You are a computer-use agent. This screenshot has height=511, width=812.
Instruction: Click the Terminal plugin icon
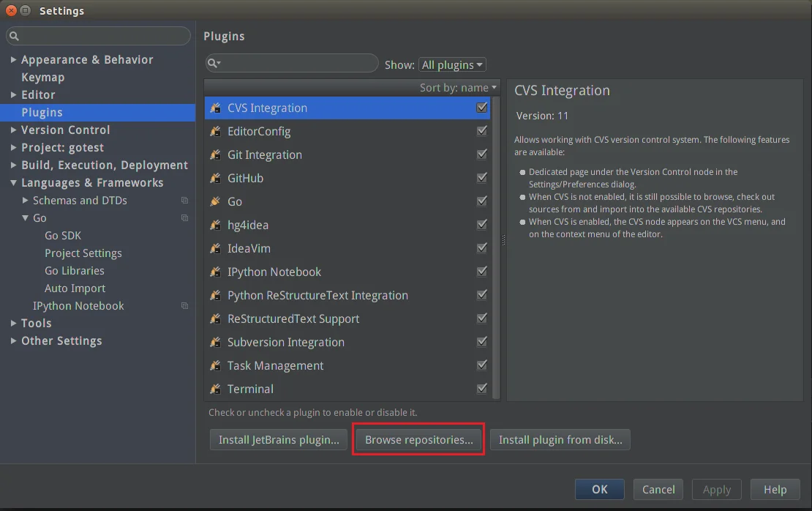tap(215, 389)
